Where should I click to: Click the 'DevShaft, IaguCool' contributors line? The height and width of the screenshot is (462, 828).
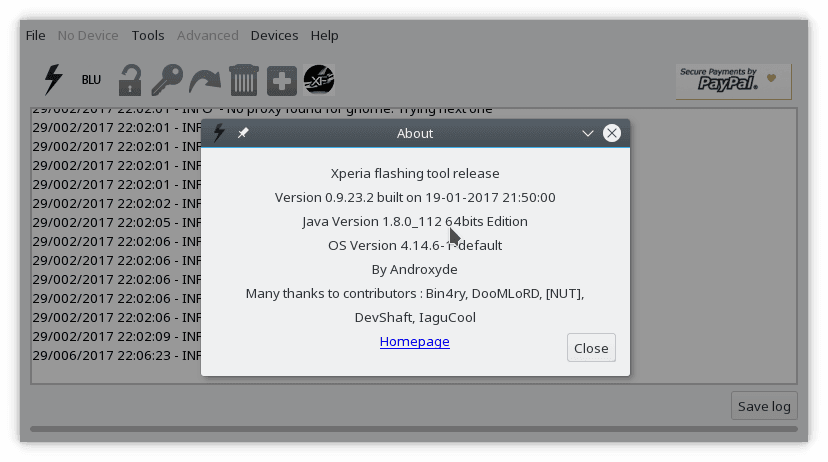[x=415, y=317]
